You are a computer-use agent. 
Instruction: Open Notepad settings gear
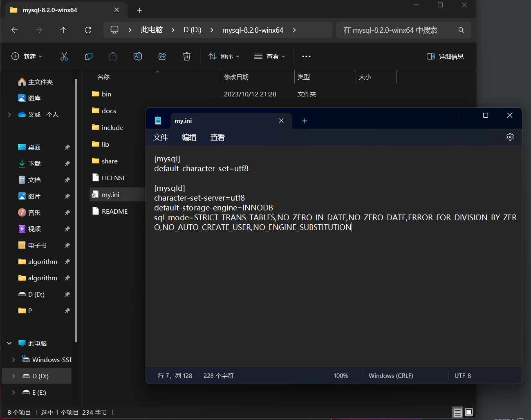(x=510, y=137)
